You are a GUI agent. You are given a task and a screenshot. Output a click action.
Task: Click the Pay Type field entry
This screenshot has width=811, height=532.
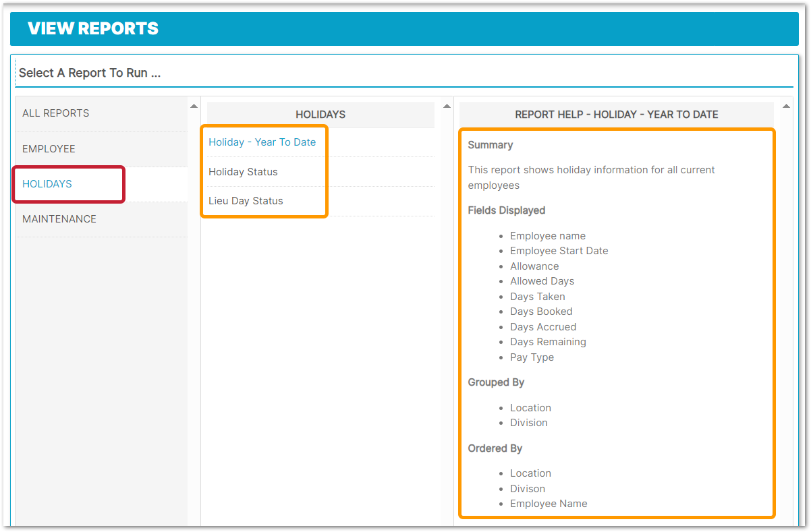pos(532,357)
